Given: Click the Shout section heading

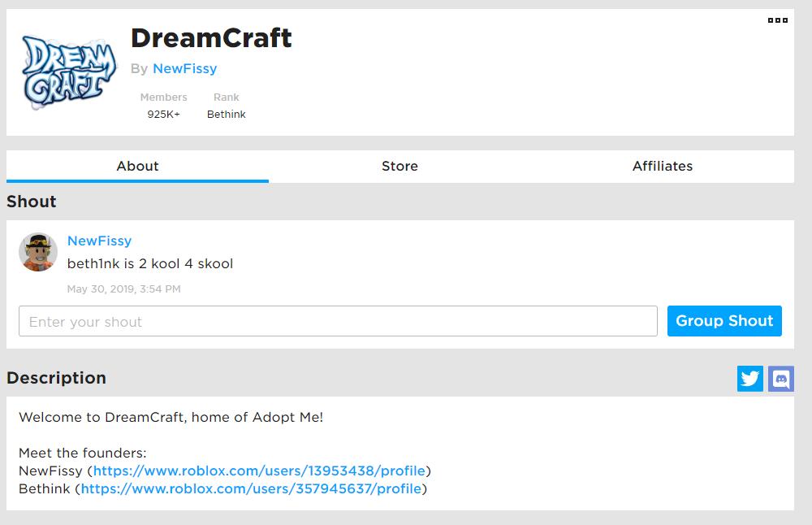Looking at the screenshot, I should click(x=32, y=202).
